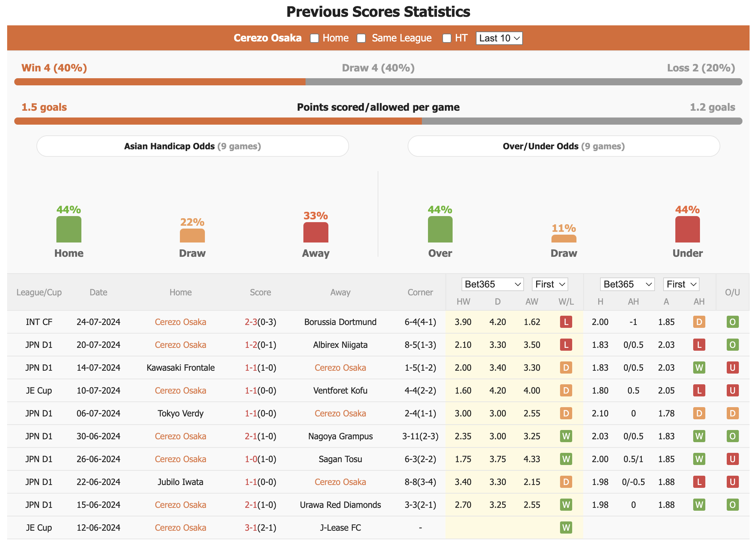Click the INT CF league cell
Viewport: 756px width, 540px height.
39,322
